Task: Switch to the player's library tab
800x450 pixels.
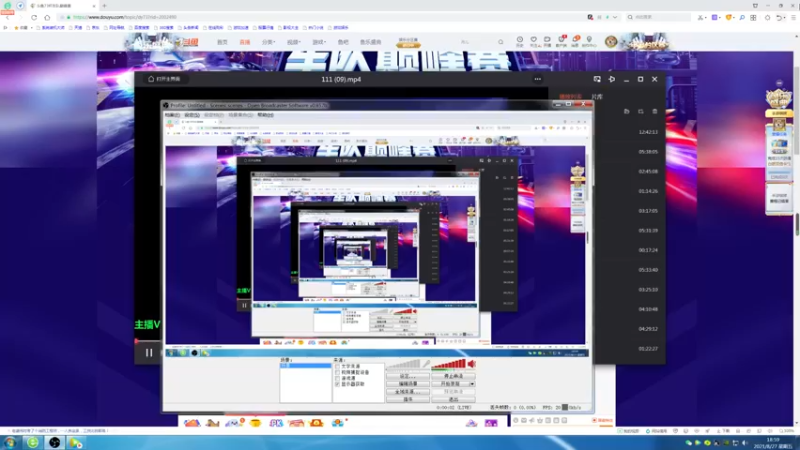Action: point(597,96)
